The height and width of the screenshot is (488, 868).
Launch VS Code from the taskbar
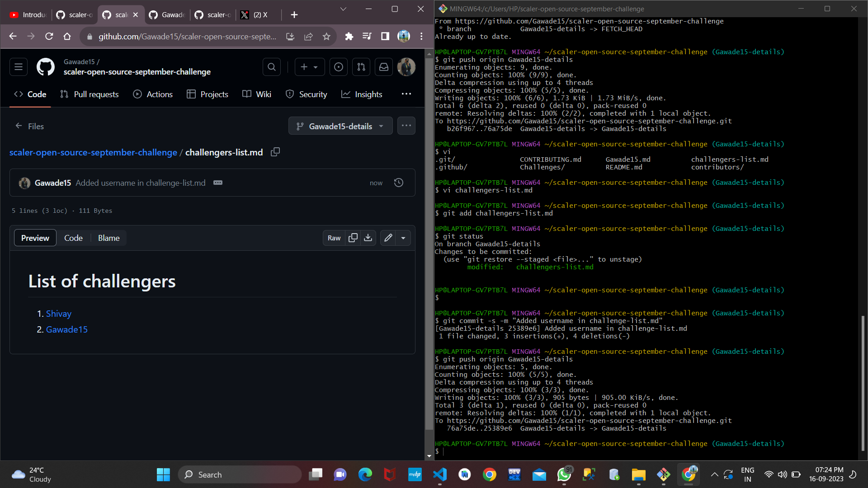coord(440,474)
